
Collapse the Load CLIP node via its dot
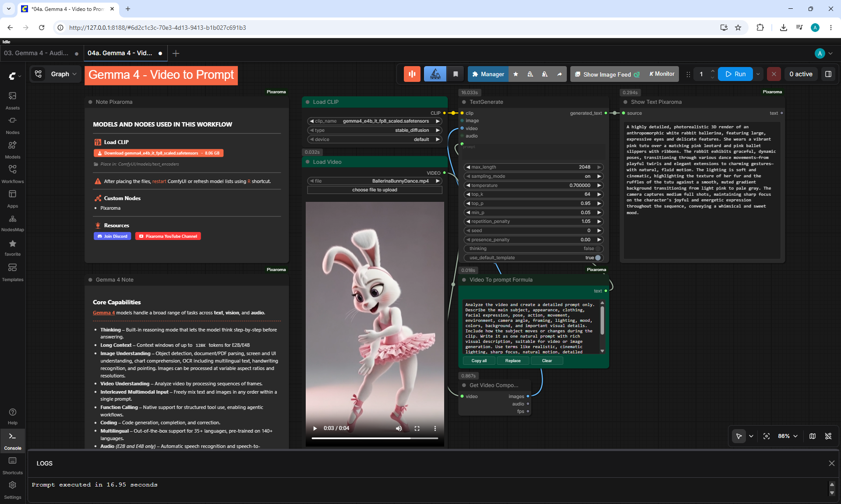pyautogui.click(x=307, y=102)
